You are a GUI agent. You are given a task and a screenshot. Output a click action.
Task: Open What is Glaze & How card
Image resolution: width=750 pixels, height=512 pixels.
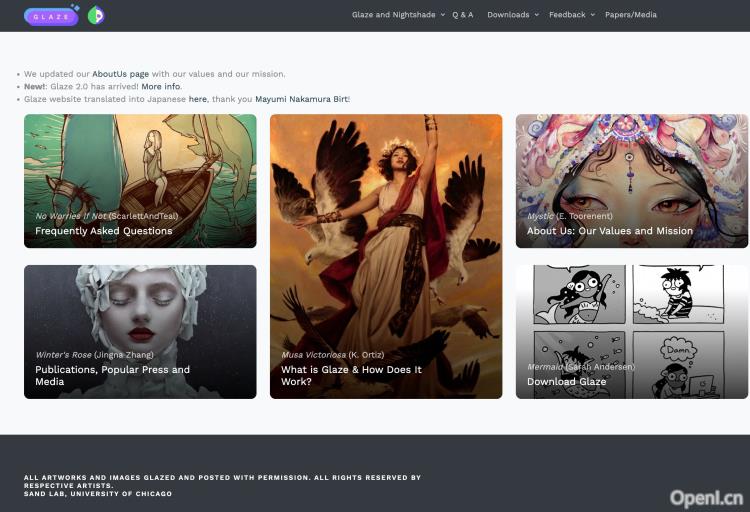coord(351,375)
